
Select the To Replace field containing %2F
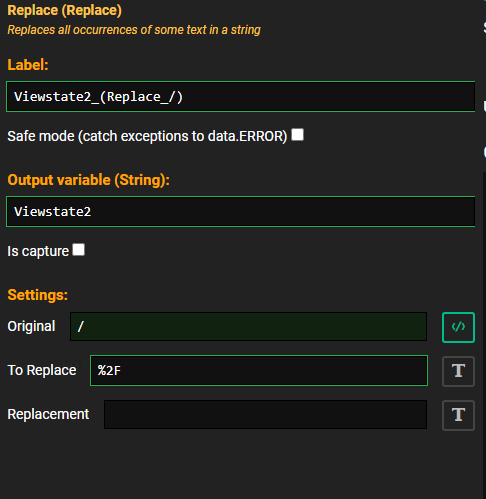pyautogui.click(x=259, y=371)
